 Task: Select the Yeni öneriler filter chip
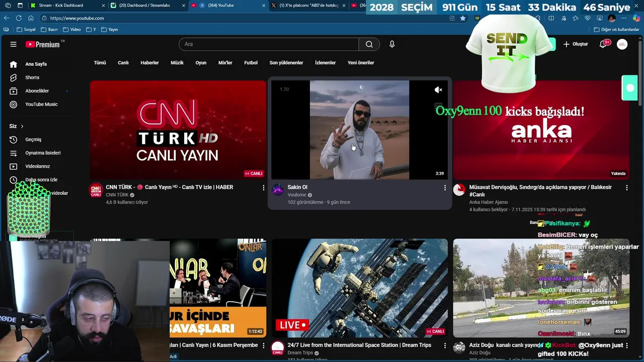pos(361,63)
